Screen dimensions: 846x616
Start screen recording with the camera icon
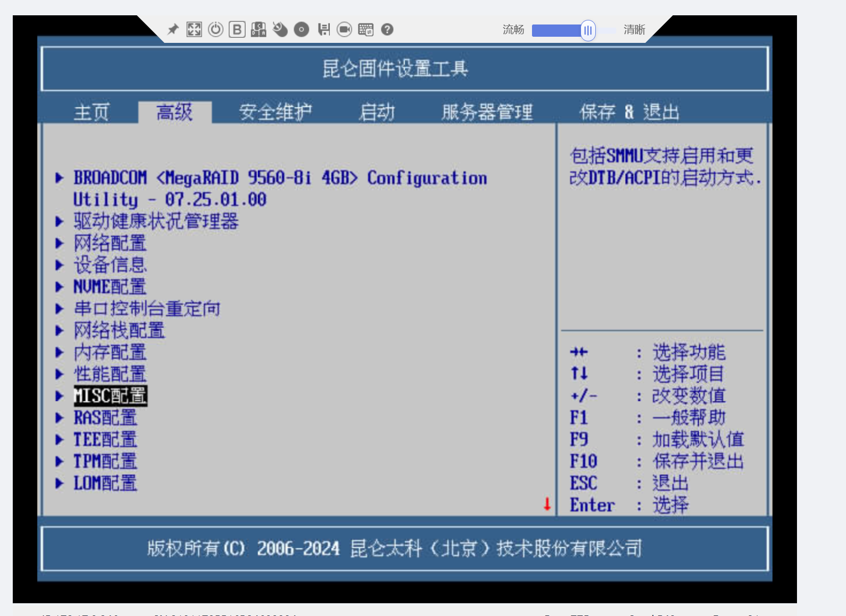345,30
